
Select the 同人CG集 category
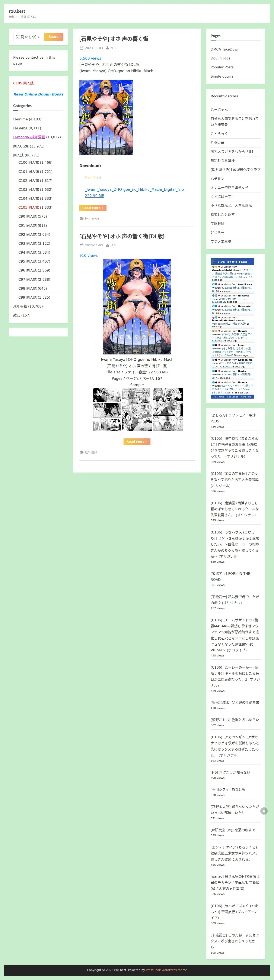pos(21,146)
